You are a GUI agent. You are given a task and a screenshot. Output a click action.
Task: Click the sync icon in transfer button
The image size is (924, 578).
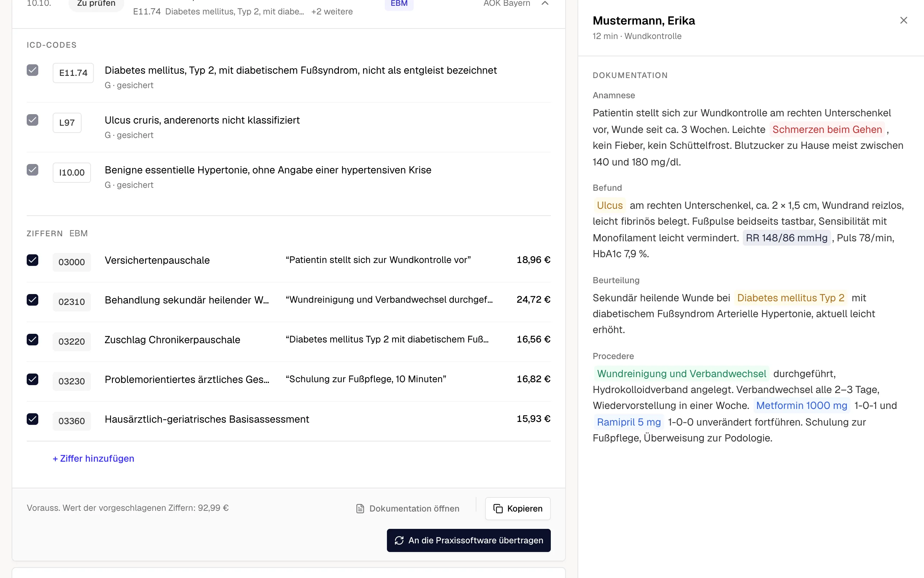point(399,540)
